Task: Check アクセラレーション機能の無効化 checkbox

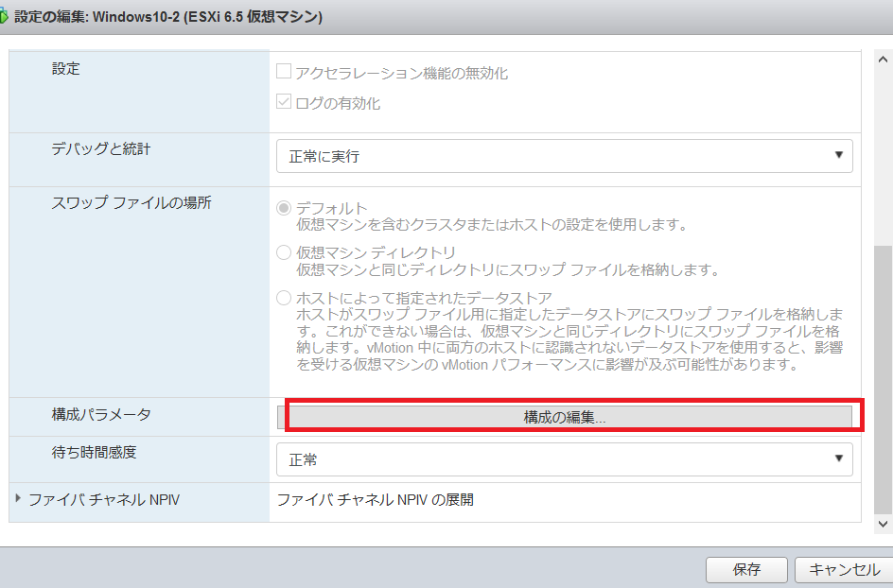Action: click(284, 72)
